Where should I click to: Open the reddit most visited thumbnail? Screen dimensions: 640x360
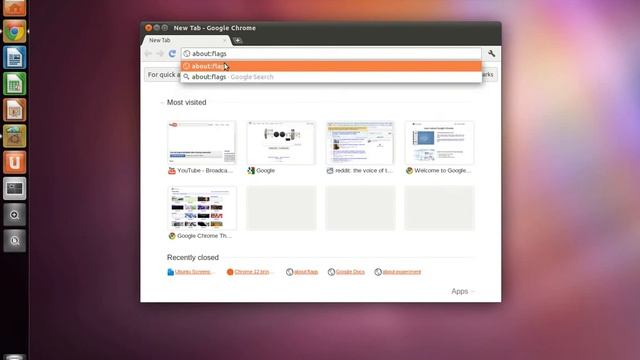tap(360, 143)
